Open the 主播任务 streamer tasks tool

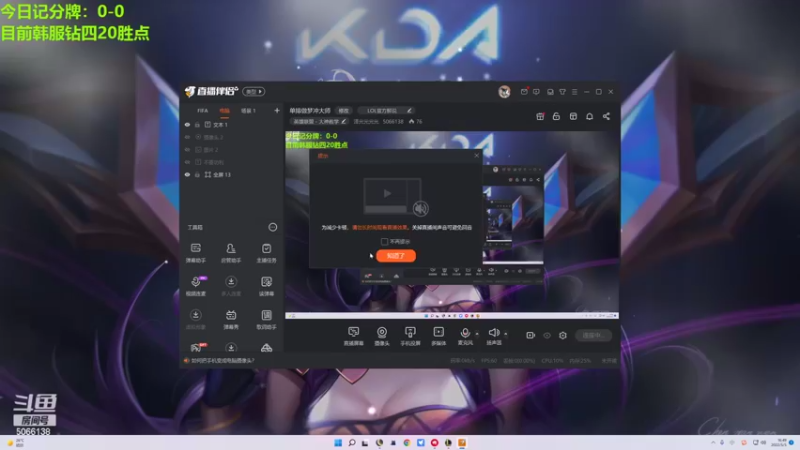[266, 253]
